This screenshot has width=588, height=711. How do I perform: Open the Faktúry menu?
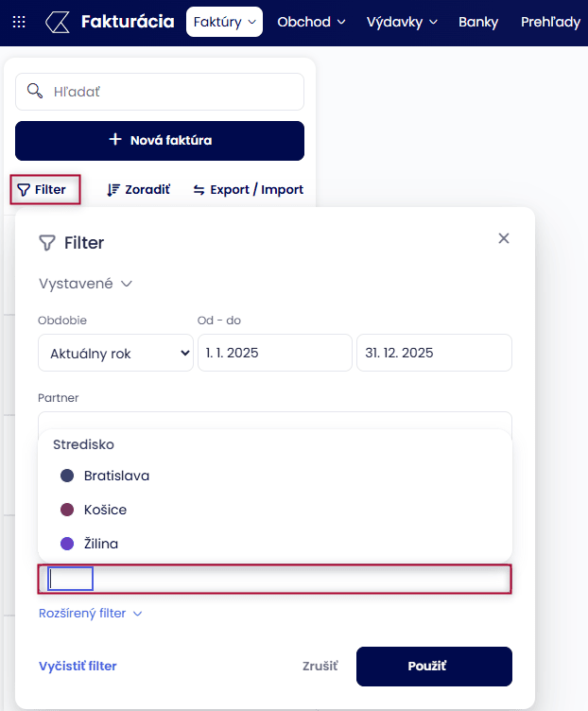224,22
